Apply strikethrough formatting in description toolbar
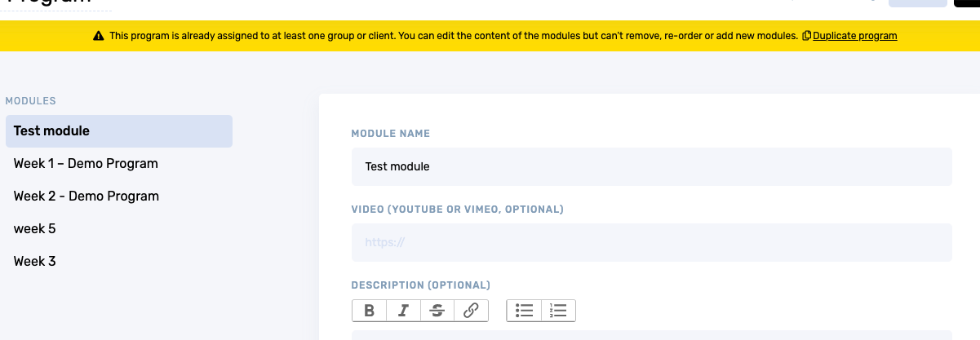The height and width of the screenshot is (340, 980). tap(437, 311)
